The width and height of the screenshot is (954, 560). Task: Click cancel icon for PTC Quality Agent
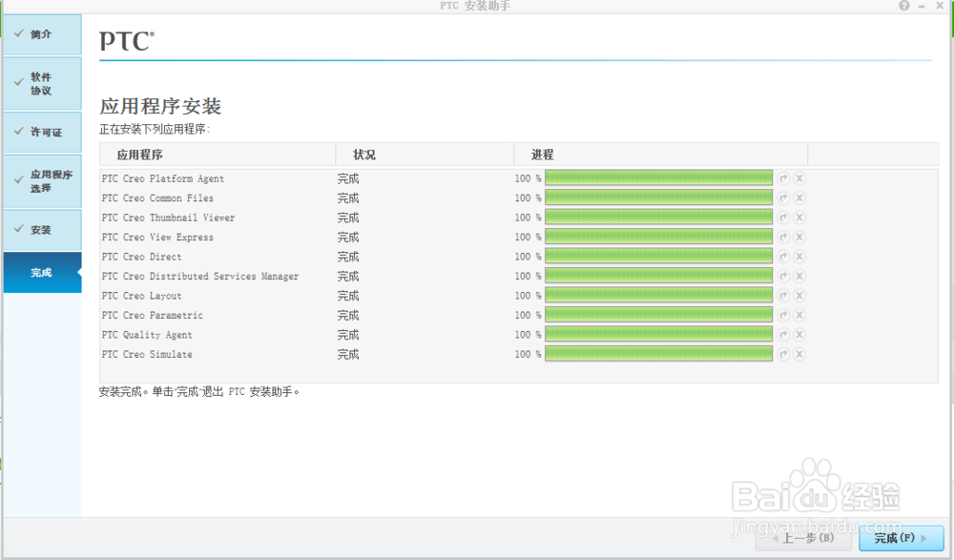pos(799,334)
